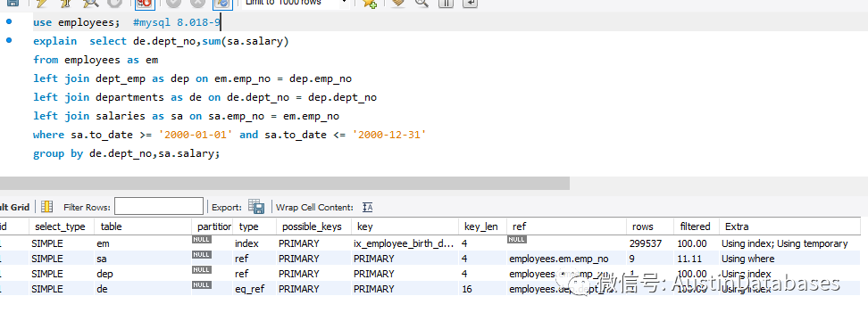Click the 'where sa.to_date' code line
868x321 pixels.
pos(230,135)
